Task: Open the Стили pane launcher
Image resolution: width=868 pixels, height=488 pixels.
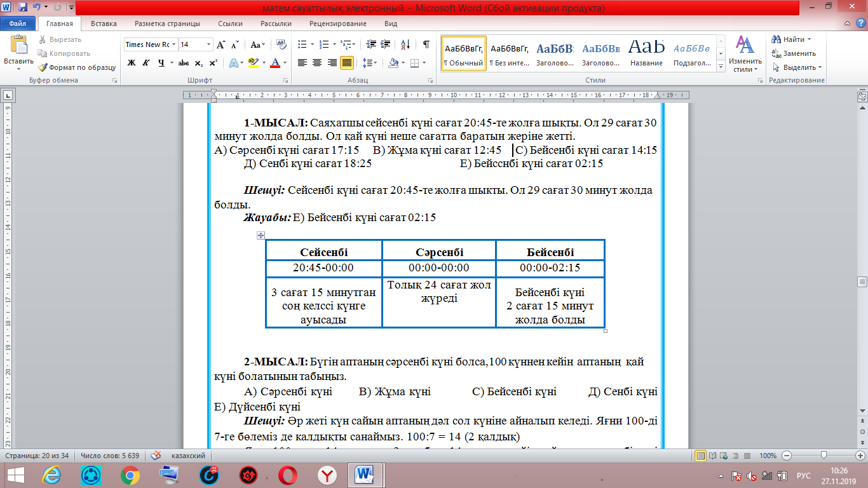Action: pyautogui.click(x=761, y=81)
